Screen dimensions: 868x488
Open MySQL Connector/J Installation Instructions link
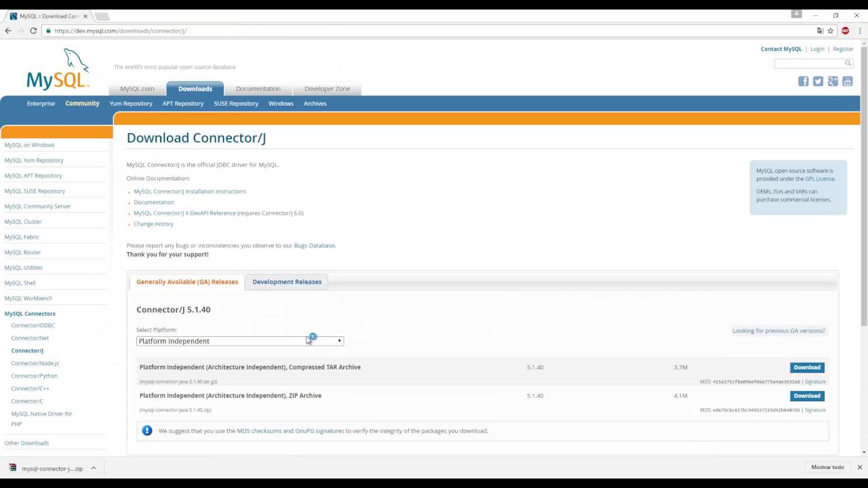pyautogui.click(x=190, y=192)
